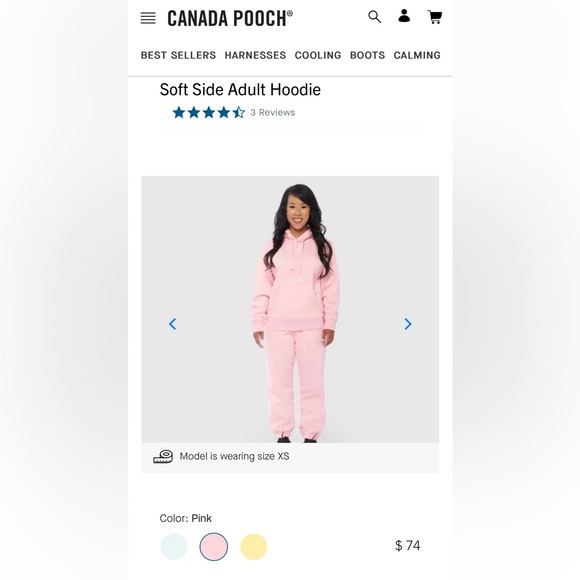Show next product image arrow

point(408,324)
